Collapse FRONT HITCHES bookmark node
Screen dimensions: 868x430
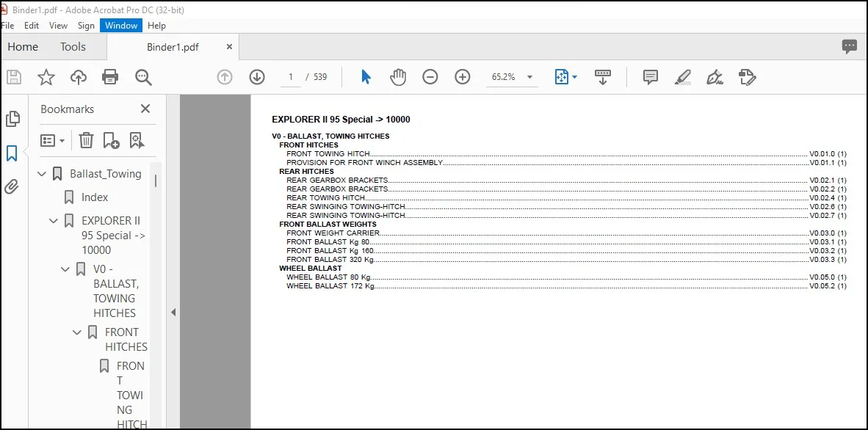77,332
